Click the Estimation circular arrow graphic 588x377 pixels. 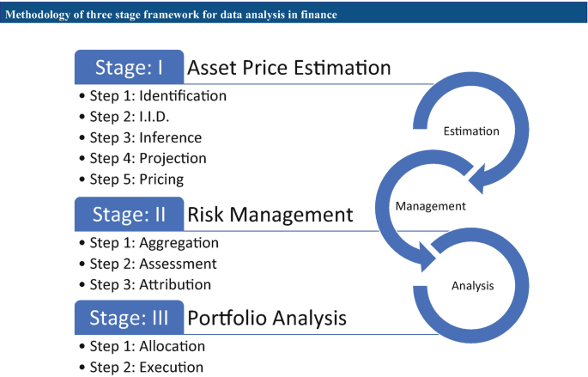click(471, 132)
